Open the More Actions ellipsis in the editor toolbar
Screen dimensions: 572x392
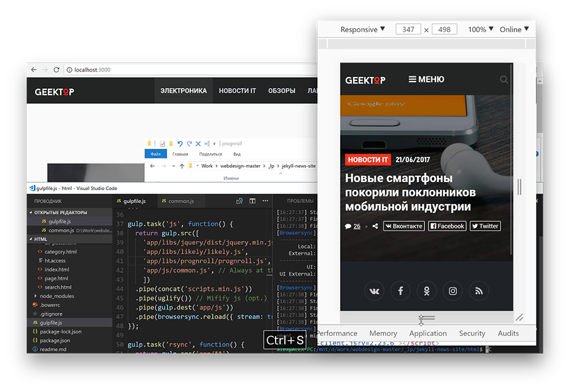(x=265, y=201)
